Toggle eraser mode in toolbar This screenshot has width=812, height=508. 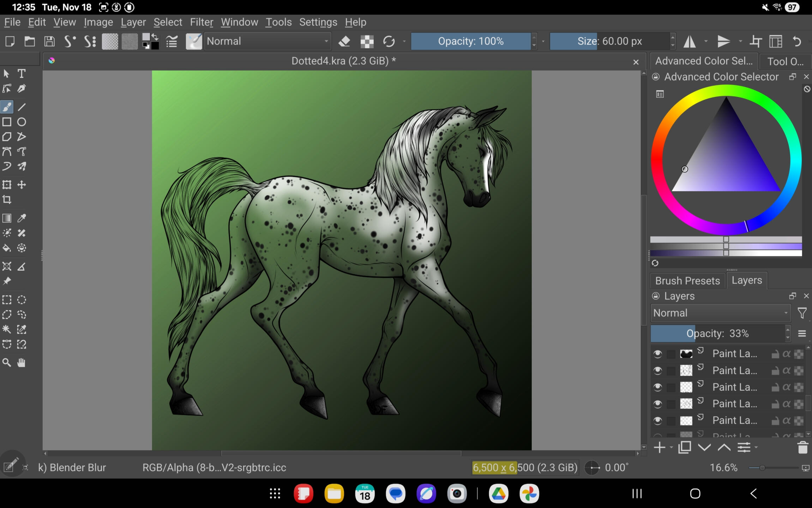click(x=344, y=41)
